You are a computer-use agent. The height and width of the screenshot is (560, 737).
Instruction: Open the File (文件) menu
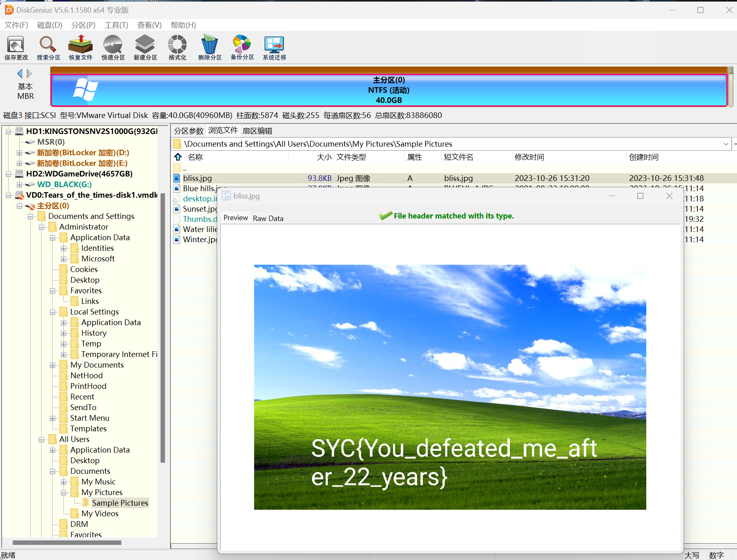click(16, 25)
